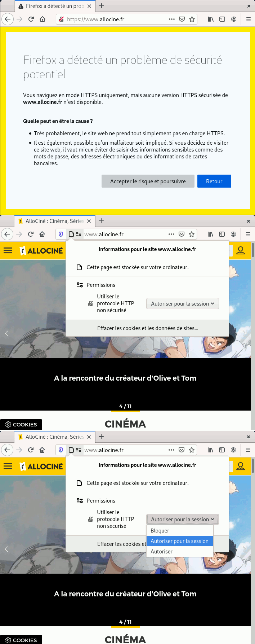Open Home in the middle AlloCiné window

pos(42,234)
